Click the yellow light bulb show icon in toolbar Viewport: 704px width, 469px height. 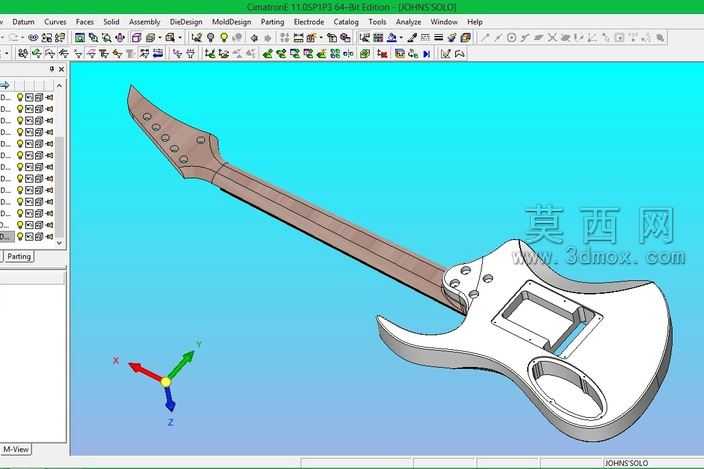(x=224, y=38)
